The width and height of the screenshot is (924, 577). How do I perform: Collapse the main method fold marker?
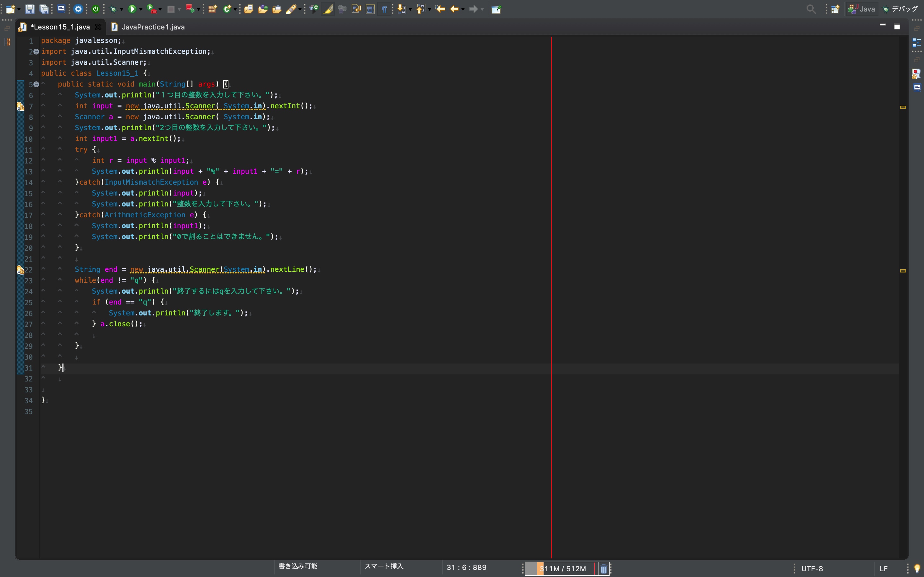tap(36, 84)
